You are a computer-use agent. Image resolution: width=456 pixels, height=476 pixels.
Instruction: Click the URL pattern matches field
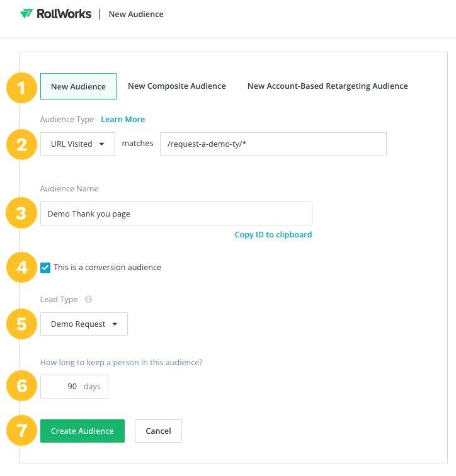coord(273,144)
